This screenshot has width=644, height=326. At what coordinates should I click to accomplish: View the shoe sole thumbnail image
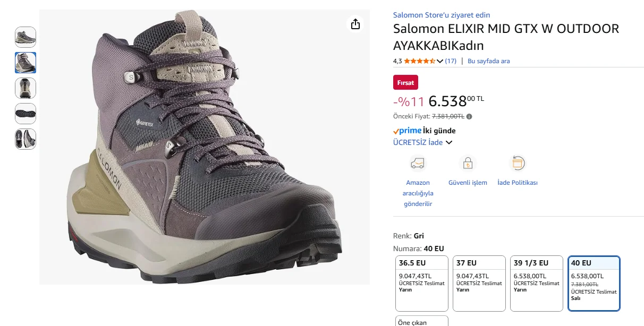coord(26,114)
